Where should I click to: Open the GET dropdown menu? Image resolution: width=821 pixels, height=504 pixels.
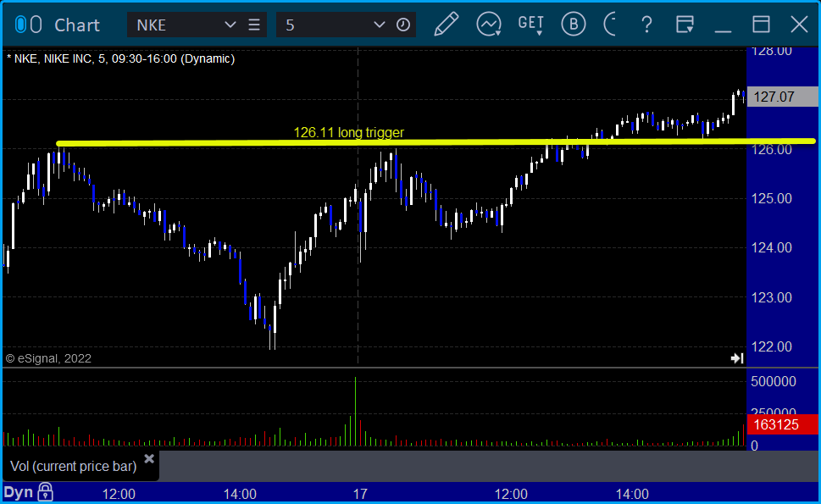coord(531,25)
